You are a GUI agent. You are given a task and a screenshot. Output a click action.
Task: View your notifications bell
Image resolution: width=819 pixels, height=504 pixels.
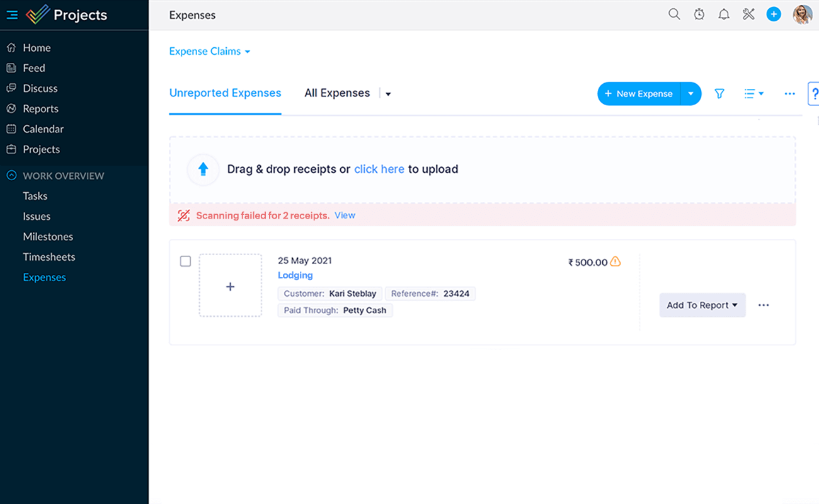[x=724, y=13]
